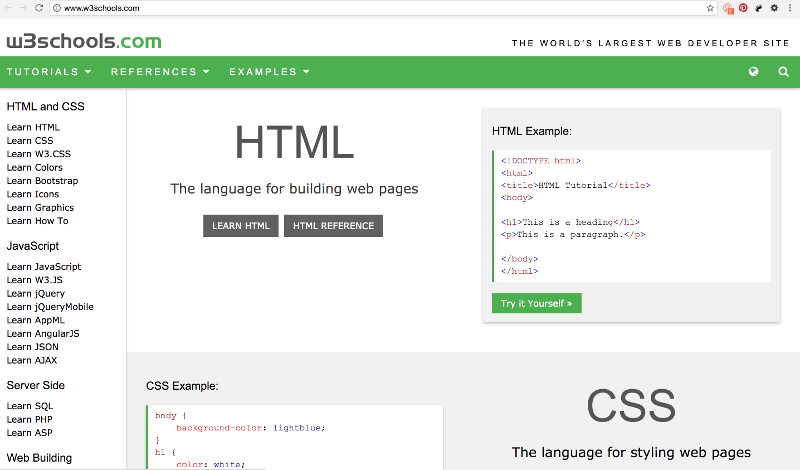Click the gear extension icon
This screenshot has height=470, width=800.
click(774, 8)
